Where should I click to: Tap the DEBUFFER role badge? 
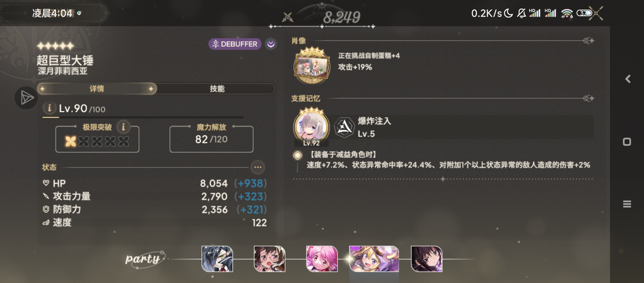coord(235,44)
